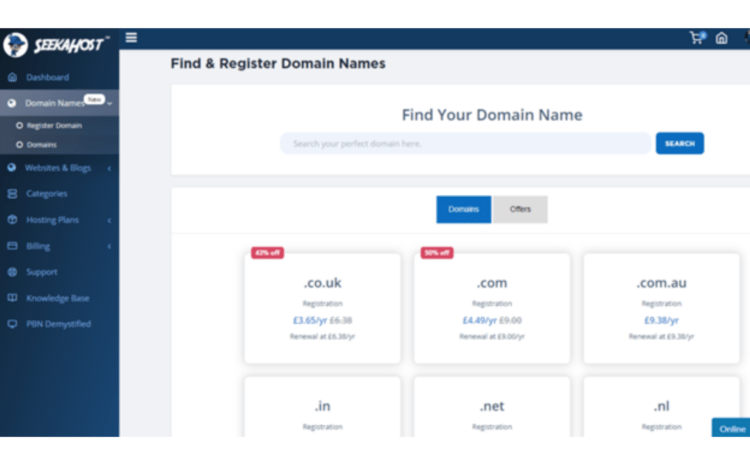This screenshot has height=465, width=750.
Task: Open the shopping cart icon
Action: click(696, 38)
